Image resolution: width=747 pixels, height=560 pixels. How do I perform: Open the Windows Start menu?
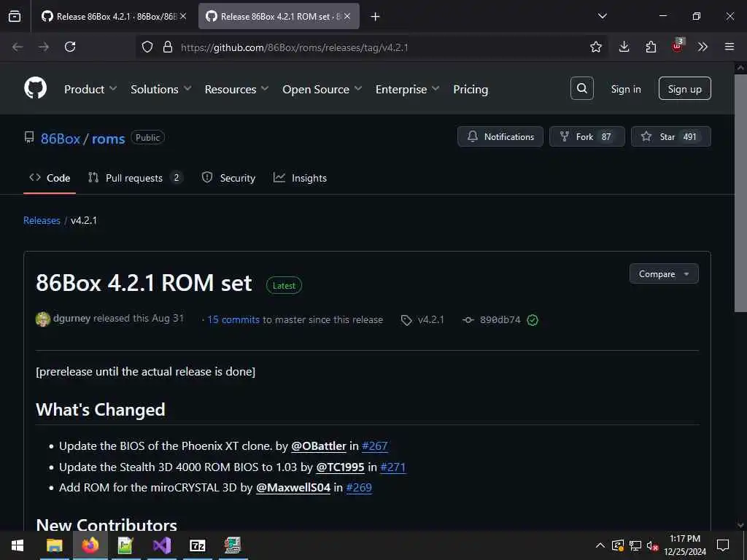tap(18, 545)
